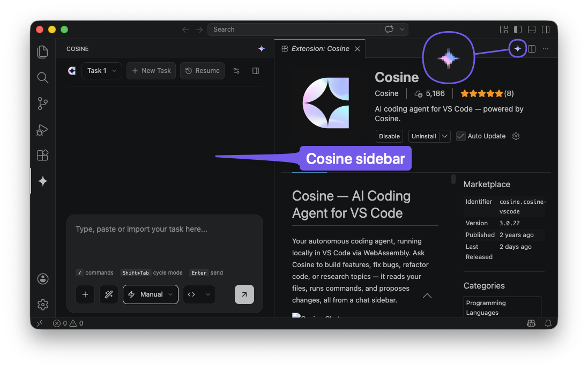Open the Cosine extension settings gear
The height and width of the screenshot is (369, 588).
tap(516, 136)
